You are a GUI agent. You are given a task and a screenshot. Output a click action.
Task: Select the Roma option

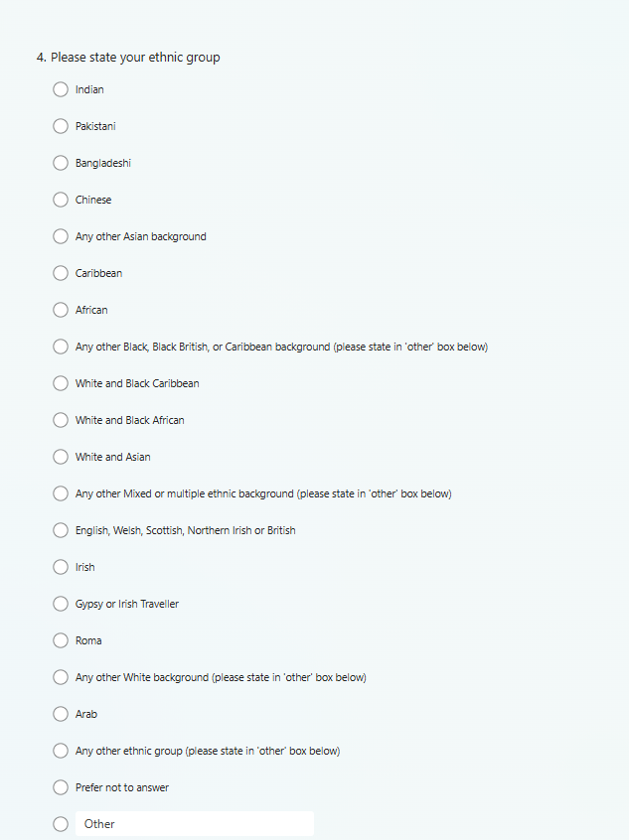point(61,640)
